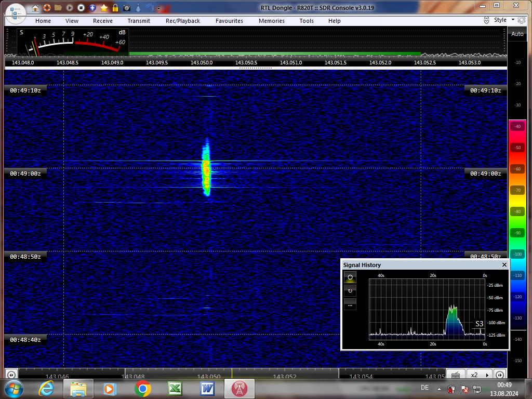Image resolution: width=532 pixels, height=399 pixels.
Task: Open the Transmit ribbon tab
Action: [x=139, y=21]
